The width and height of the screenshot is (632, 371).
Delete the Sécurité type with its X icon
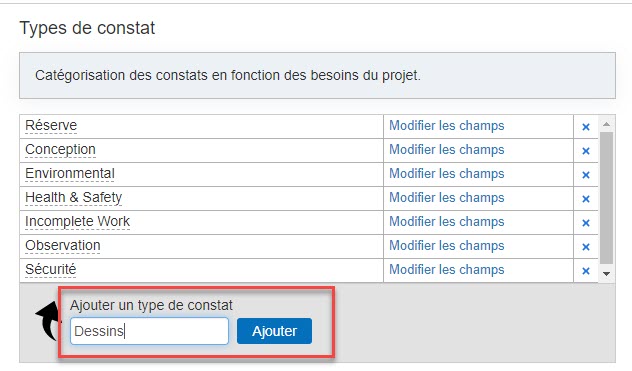tap(586, 271)
